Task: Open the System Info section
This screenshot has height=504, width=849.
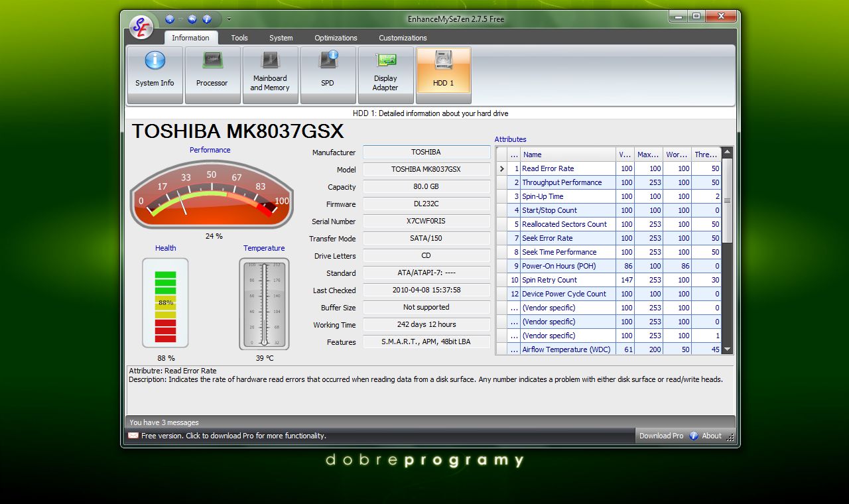Action: tap(155, 75)
